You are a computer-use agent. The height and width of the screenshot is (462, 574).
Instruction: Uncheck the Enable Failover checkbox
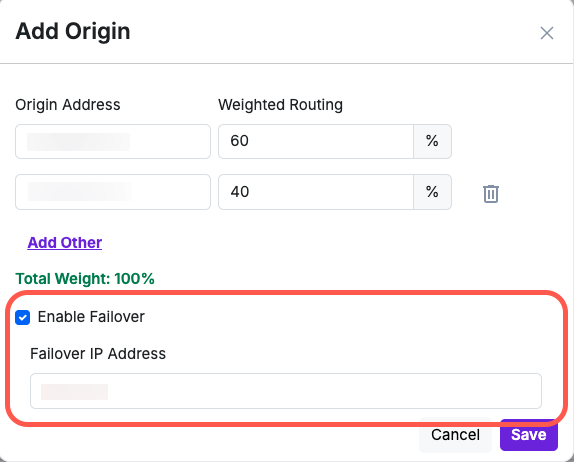(x=23, y=317)
